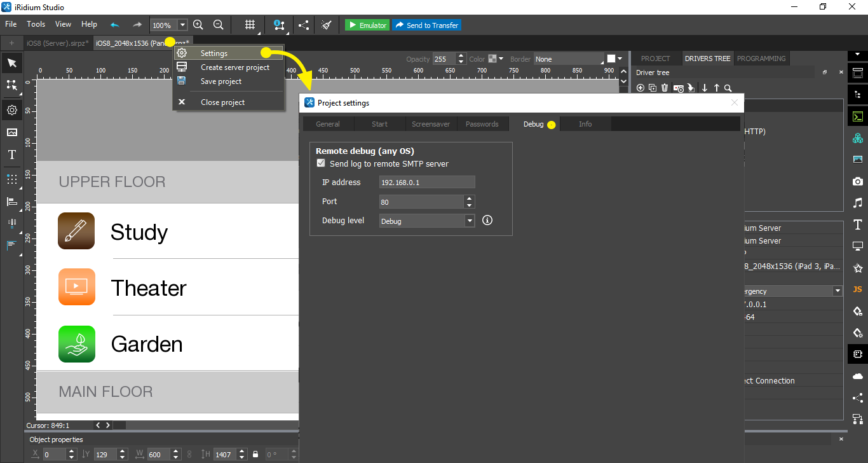Click the Send to Transfer button

(426, 25)
